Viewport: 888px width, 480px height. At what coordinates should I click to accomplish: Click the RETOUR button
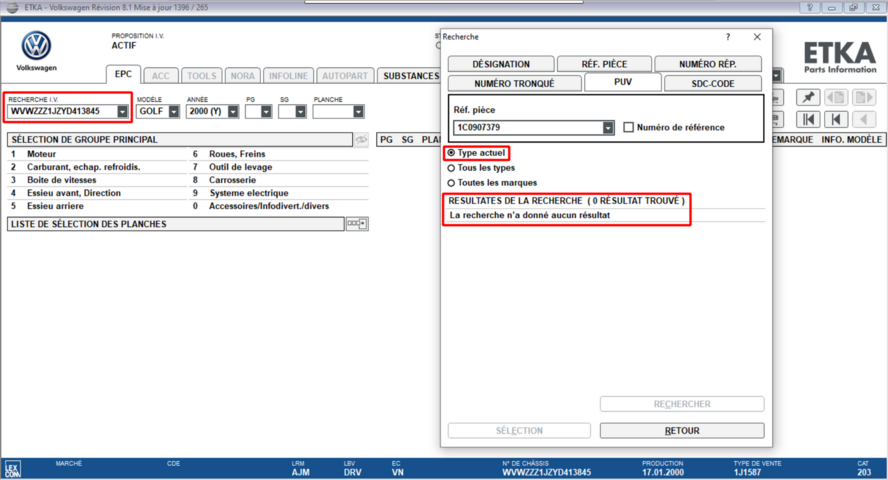coord(682,431)
